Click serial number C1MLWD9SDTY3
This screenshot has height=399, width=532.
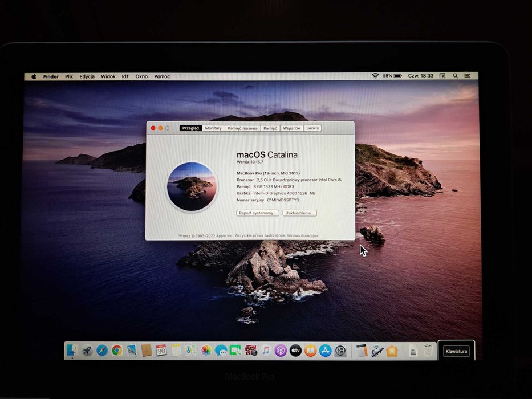283,200
